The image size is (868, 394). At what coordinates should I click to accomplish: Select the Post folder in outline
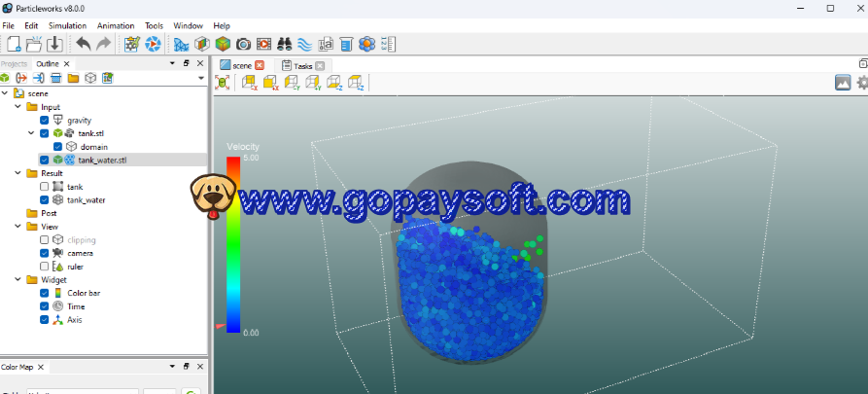point(50,213)
